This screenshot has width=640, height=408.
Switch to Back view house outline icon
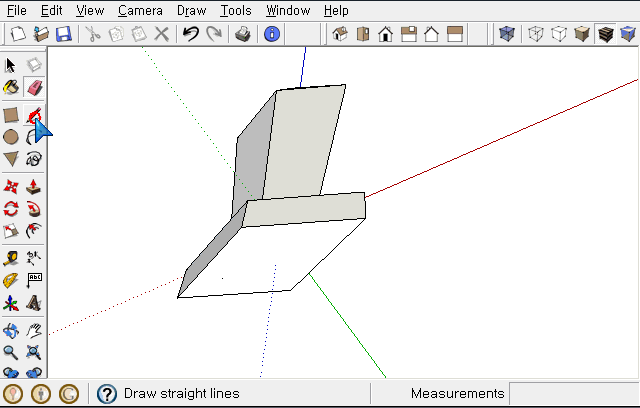pos(431,34)
